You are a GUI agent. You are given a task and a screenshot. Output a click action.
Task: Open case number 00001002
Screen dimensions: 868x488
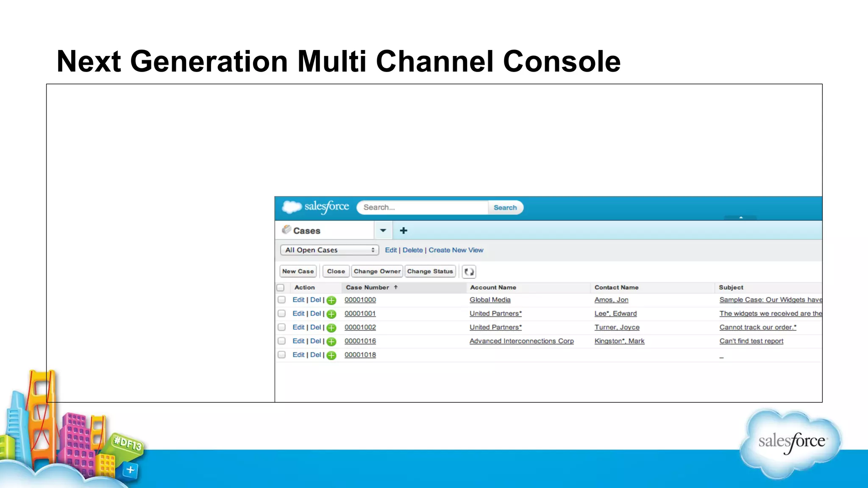click(x=360, y=327)
